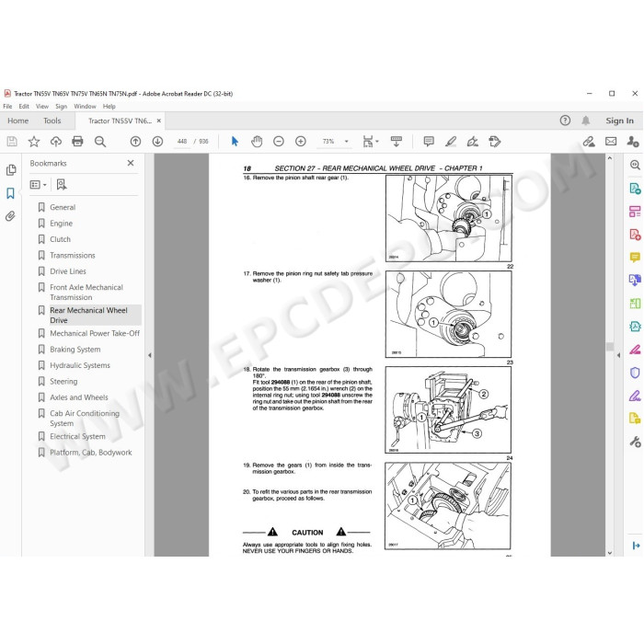Select the Highlight text pen tool
644x644 pixels.
pos(451,142)
